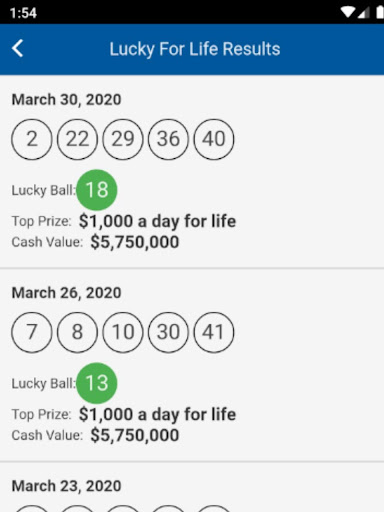Select number ball 2 for March 30

pyautogui.click(x=32, y=139)
